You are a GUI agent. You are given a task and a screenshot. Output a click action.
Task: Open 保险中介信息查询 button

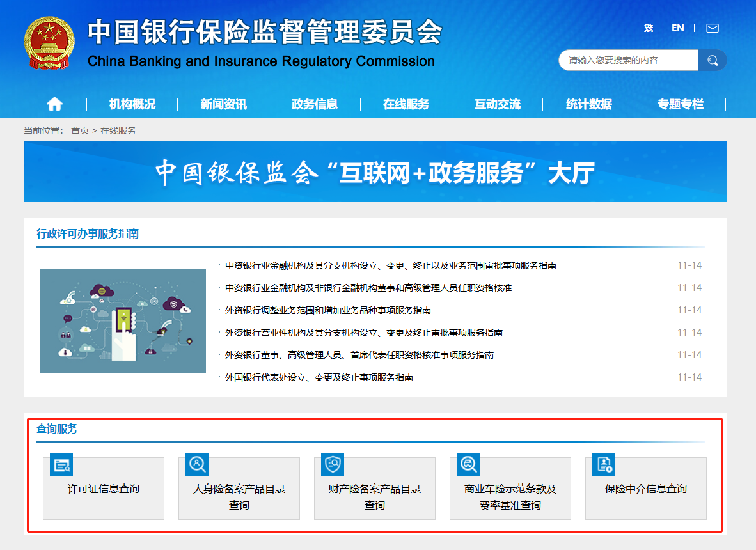[x=646, y=489]
